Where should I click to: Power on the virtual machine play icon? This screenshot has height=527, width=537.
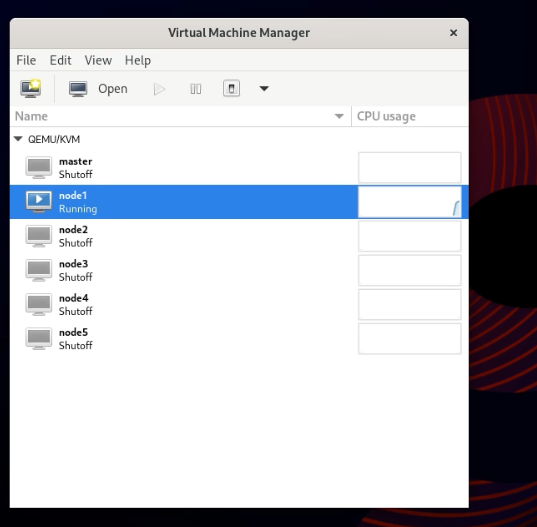click(x=159, y=89)
